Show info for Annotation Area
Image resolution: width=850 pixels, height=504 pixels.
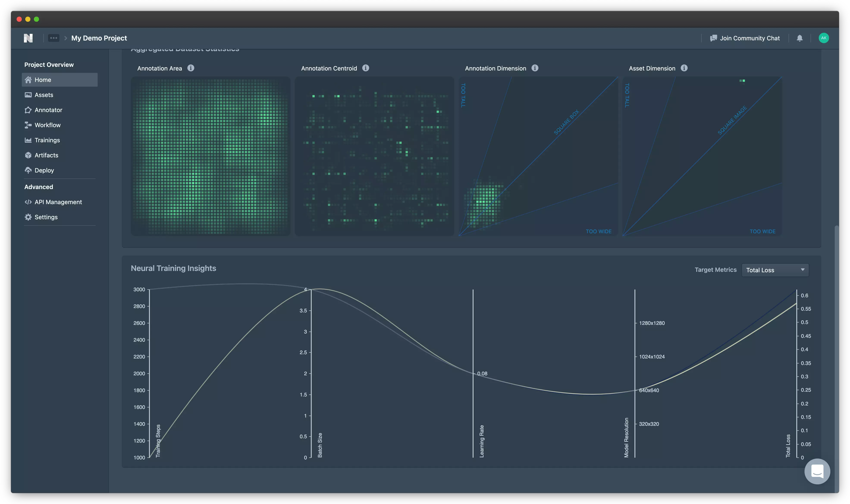191,68
